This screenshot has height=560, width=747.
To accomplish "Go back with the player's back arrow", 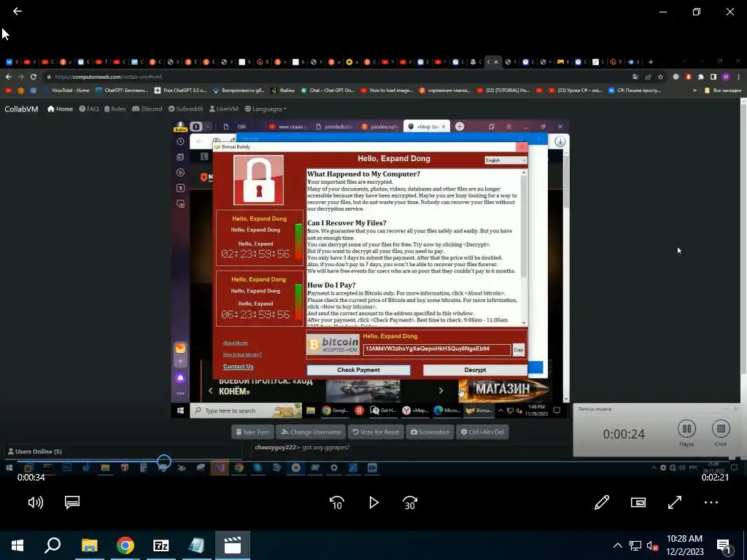I will click(18, 11).
